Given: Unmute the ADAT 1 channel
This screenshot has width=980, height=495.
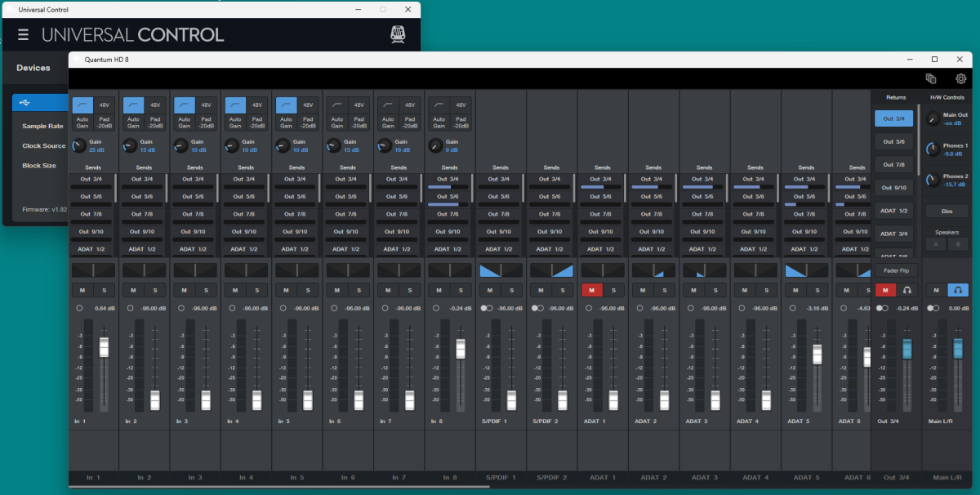Looking at the screenshot, I should [592, 290].
